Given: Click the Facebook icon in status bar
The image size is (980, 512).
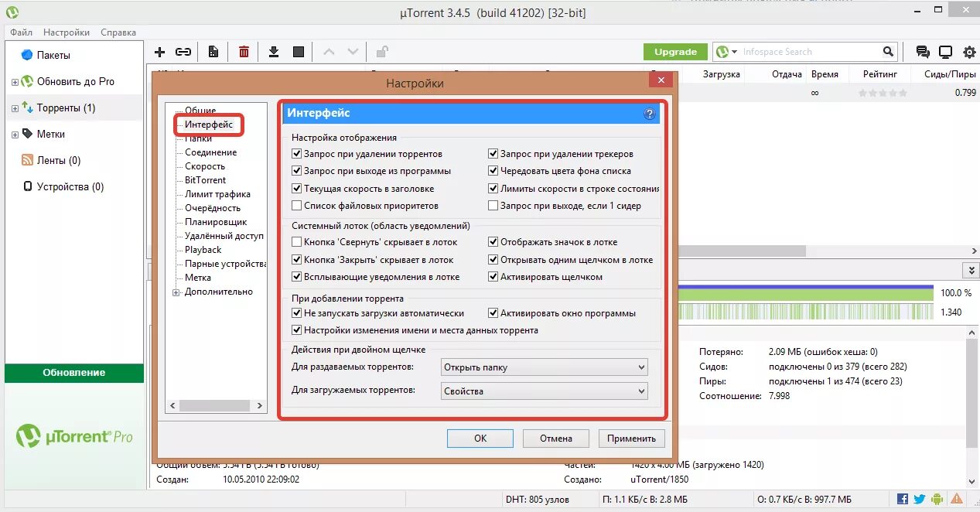Looking at the screenshot, I should coord(903,499).
